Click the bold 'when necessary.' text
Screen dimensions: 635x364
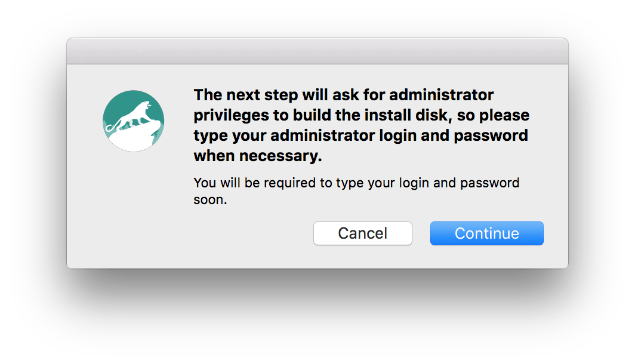click(258, 156)
